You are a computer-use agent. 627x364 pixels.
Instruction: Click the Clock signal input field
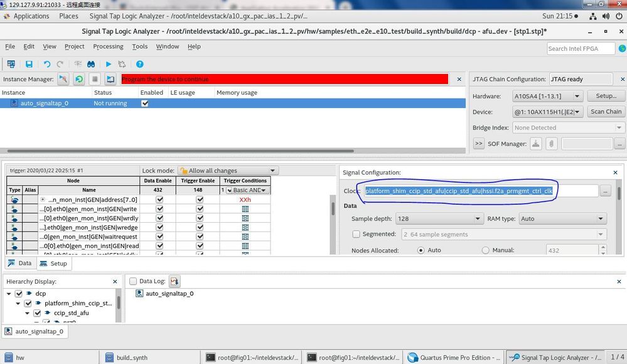480,191
